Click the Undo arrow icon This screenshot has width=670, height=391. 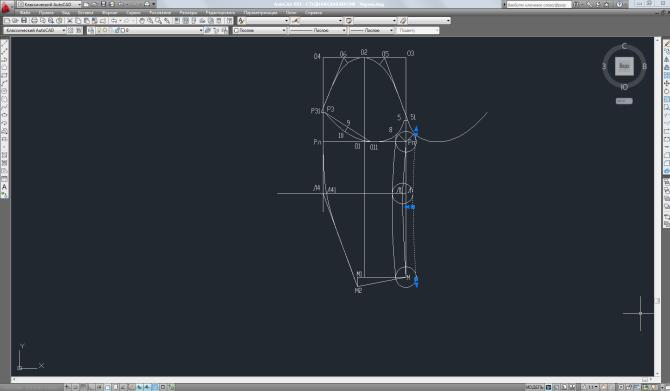(114, 21)
